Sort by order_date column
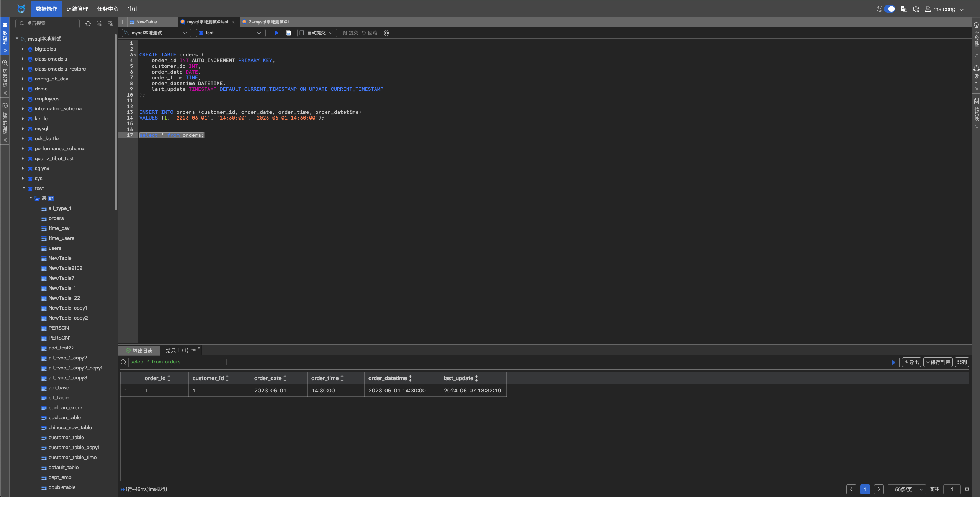Viewport: 980px width, 507px height. pos(285,378)
